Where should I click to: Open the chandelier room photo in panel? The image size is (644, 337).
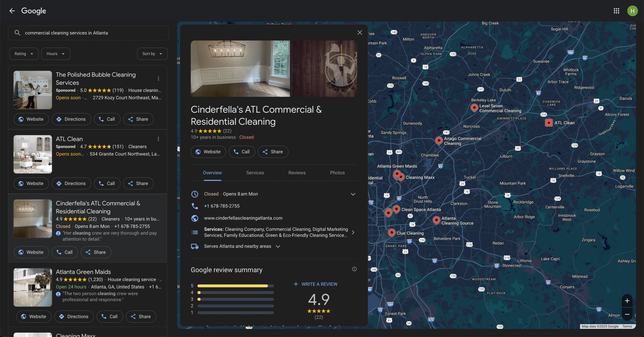click(240, 69)
